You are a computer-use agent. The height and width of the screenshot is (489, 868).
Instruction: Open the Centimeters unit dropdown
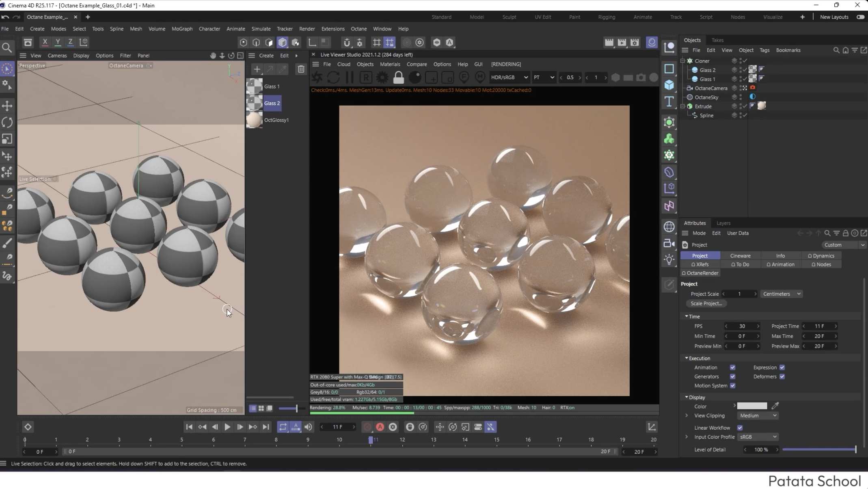782,294
